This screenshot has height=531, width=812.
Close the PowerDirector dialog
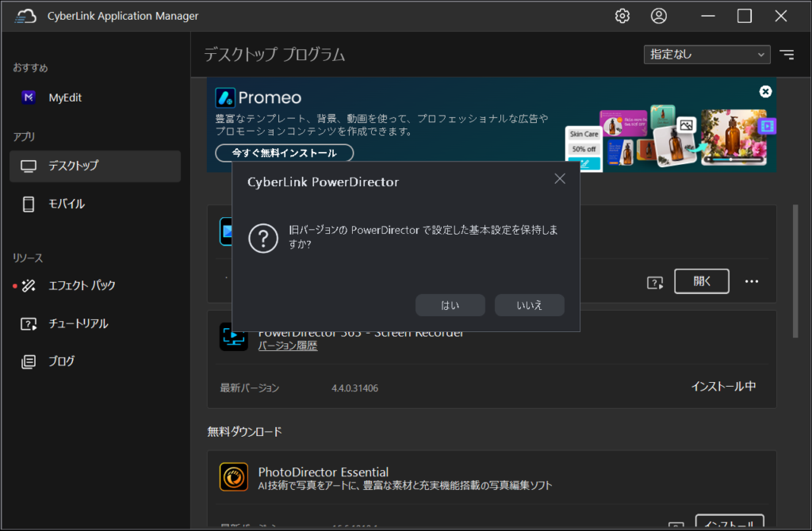560,178
